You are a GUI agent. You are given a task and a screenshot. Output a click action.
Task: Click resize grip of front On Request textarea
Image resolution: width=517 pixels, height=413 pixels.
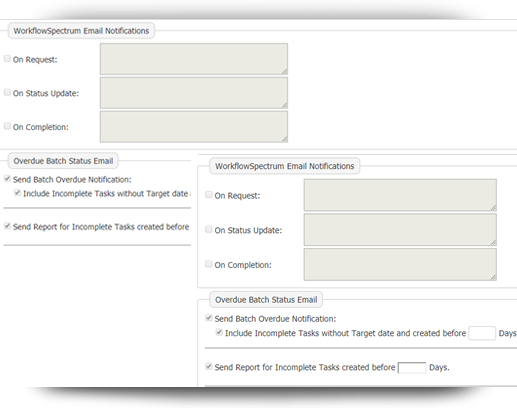coord(493,208)
